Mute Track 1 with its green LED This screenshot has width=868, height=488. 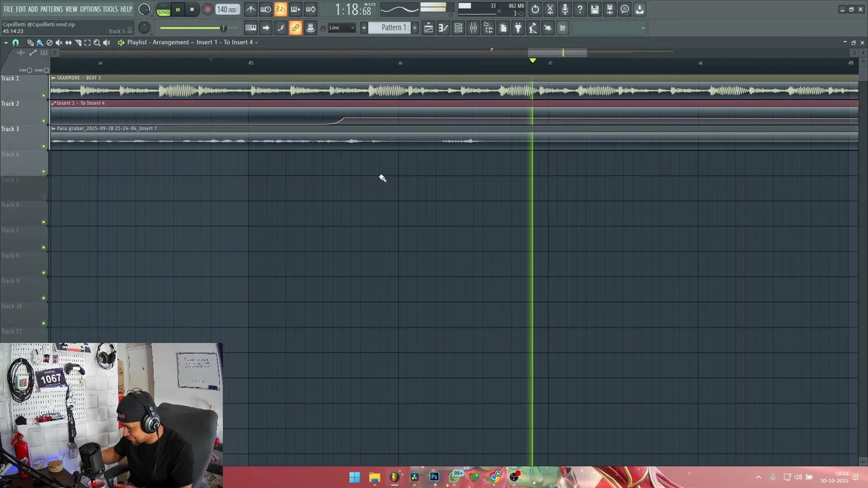[x=44, y=96]
